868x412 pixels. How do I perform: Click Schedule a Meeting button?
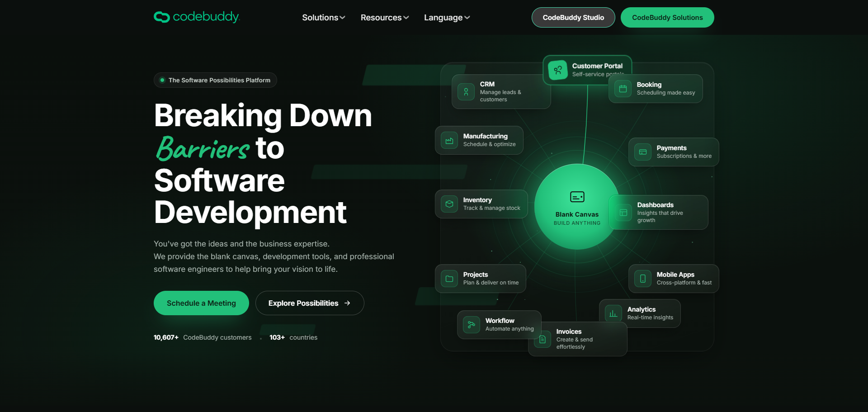point(201,303)
